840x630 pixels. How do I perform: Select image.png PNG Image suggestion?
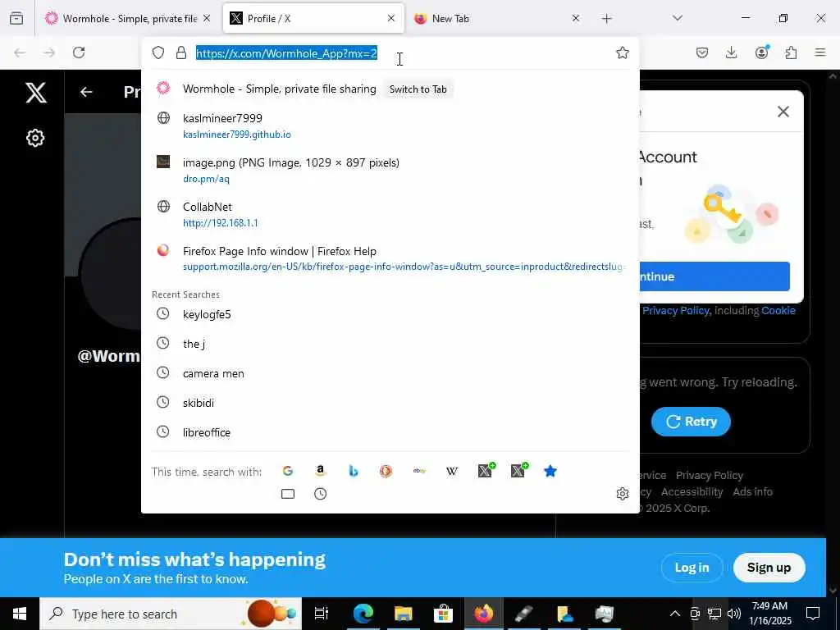coord(390,170)
